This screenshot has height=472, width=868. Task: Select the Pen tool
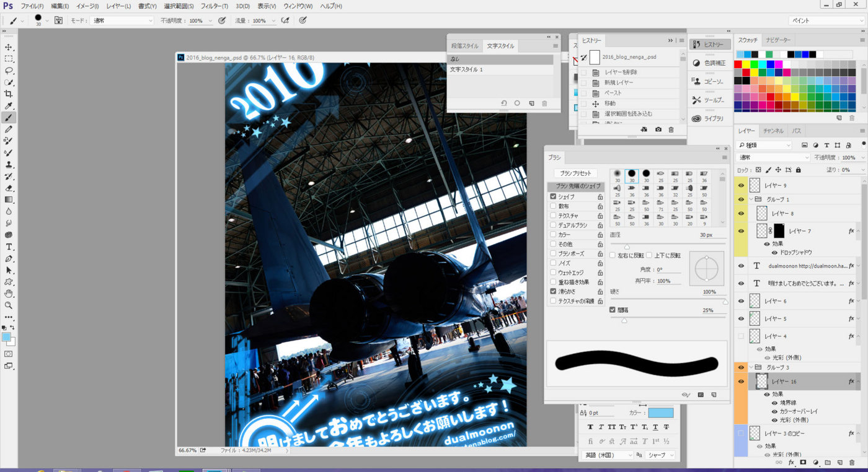tap(9, 259)
